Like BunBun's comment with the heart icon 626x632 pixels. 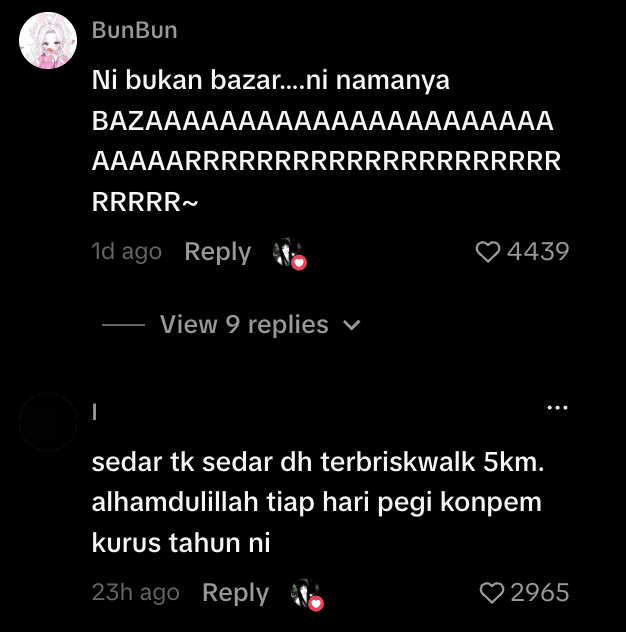coord(488,252)
